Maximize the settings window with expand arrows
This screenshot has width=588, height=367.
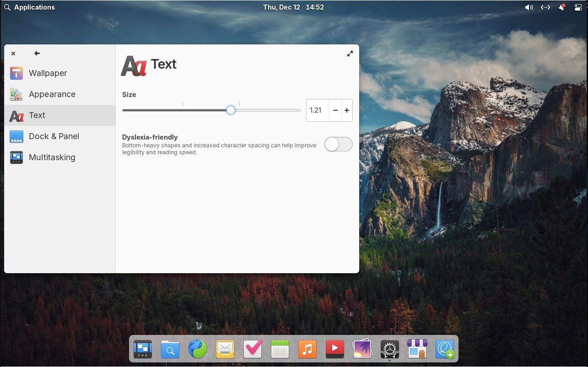(x=350, y=54)
